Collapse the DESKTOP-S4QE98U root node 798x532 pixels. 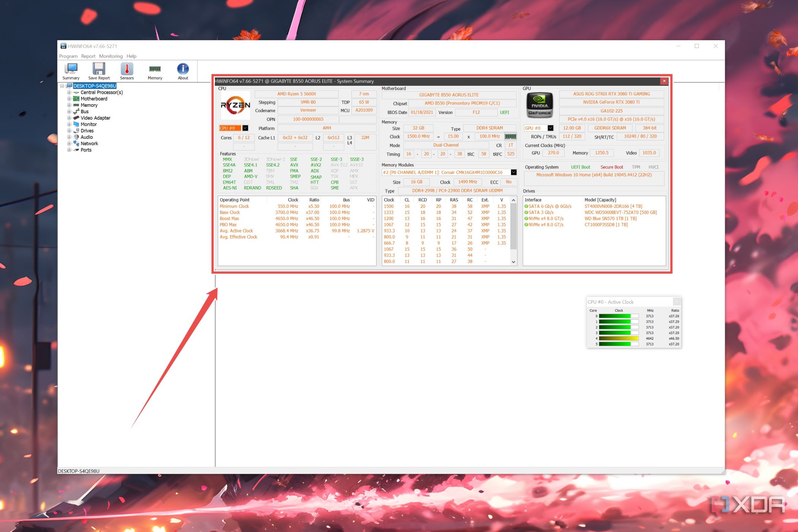pos(62,86)
